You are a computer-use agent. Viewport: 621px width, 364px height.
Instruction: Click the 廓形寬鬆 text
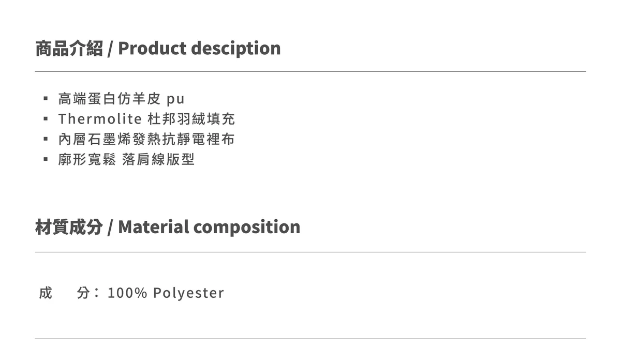coord(87,159)
